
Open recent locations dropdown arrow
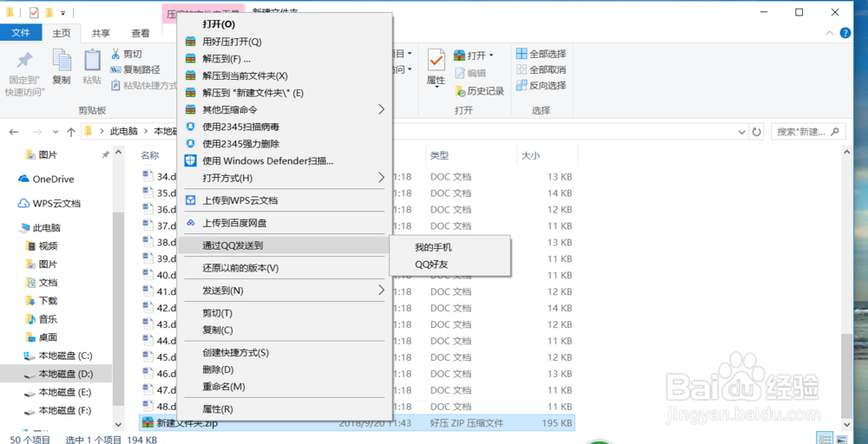click(55, 132)
